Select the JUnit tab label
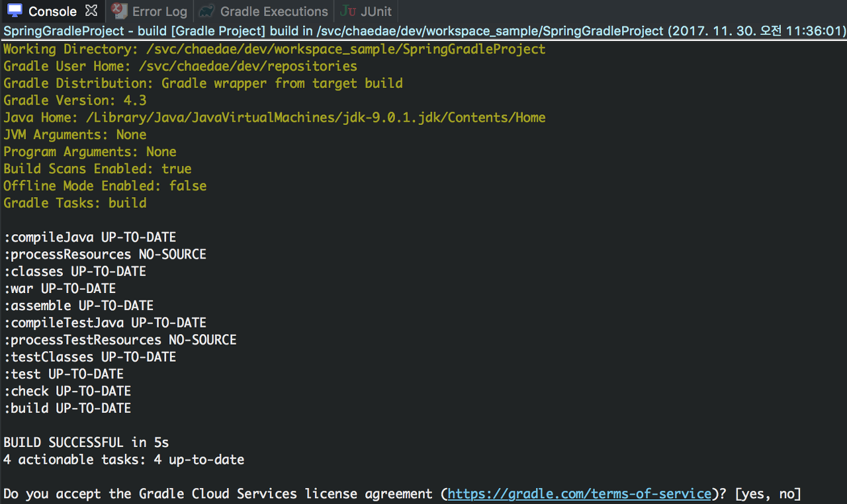 click(x=376, y=11)
